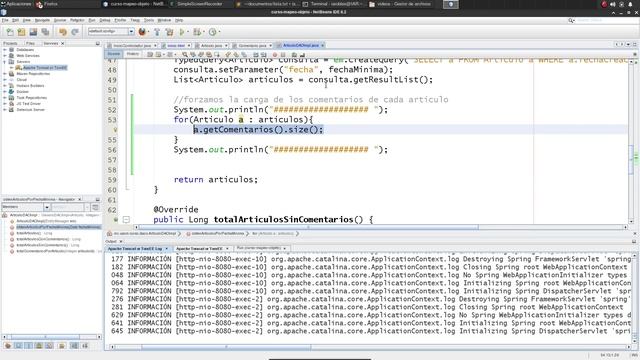Expand the Hudson Builders node
The image size is (640, 360).
tap(5, 86)
